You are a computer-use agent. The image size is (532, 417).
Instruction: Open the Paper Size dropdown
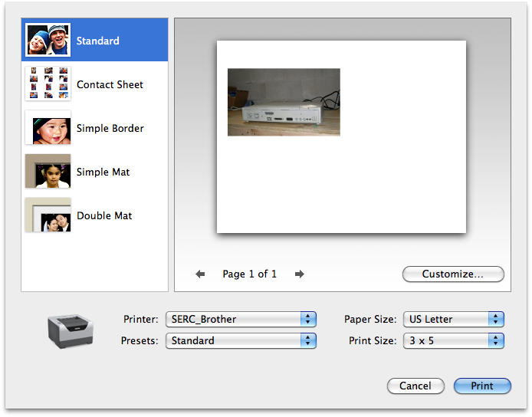pyautogui.click(x=454, y=320)
